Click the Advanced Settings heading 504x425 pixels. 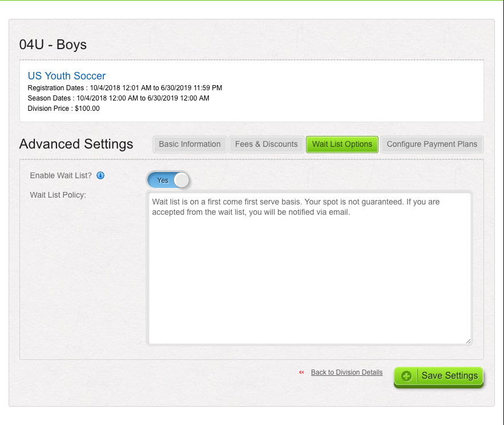[x=76, y=144]
